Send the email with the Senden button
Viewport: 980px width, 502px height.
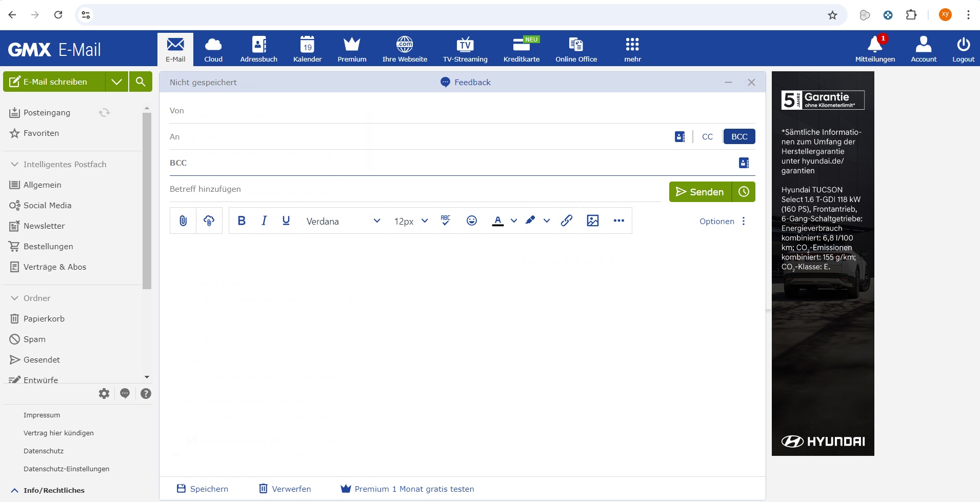(x=701, y=191)
